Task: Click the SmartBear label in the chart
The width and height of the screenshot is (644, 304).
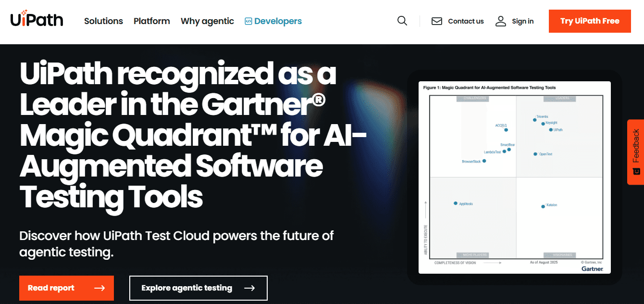Action: point(508,145)
